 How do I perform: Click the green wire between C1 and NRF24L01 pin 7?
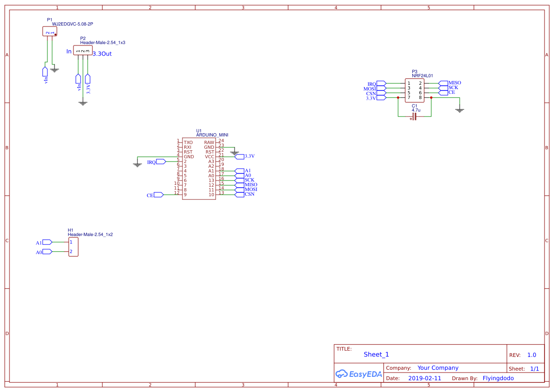pyautogui.click(x=398, y=108)
